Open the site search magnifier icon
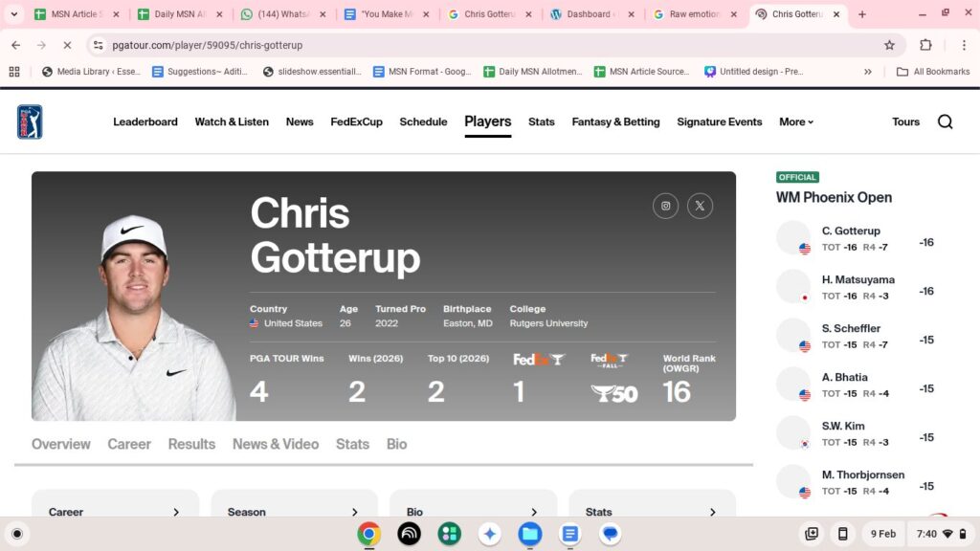 (x=945, y=121)
